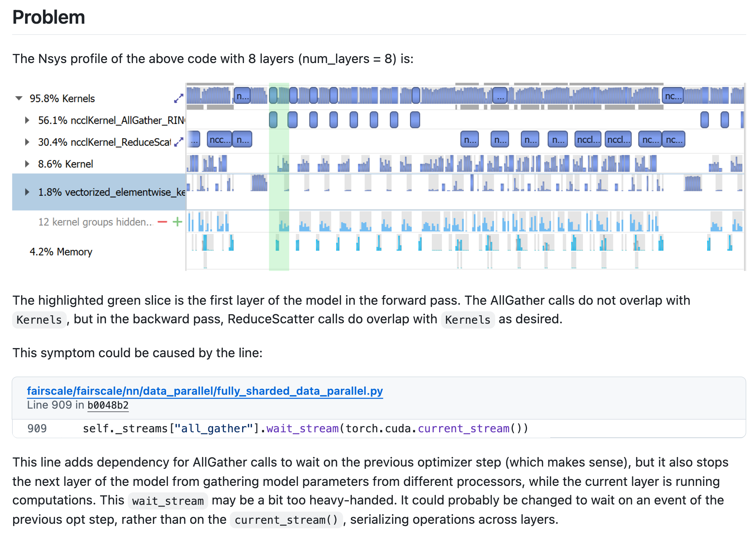Click the current_stream call in the code line
Viewport: 756px width, 538px height.
[464, 428]
